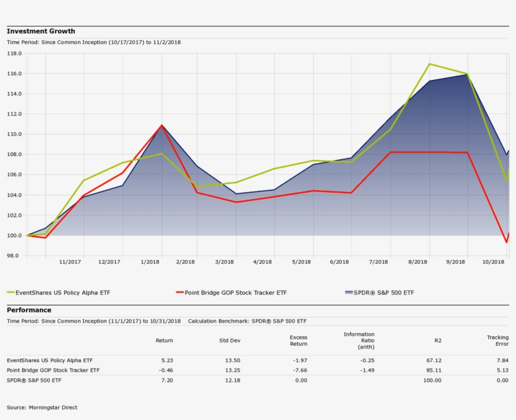
Task: Click the Std Dev value 12.18
Action: pyautogui.click(x=233, y=380)
